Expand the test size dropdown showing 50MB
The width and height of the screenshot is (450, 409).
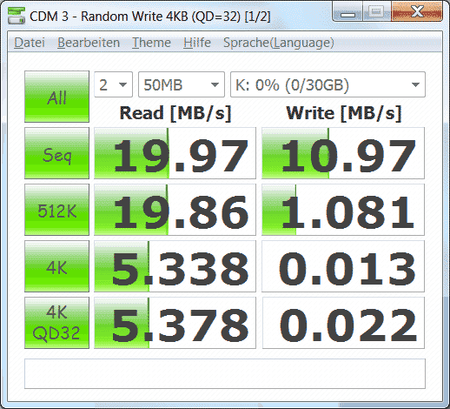click(181, 85)
